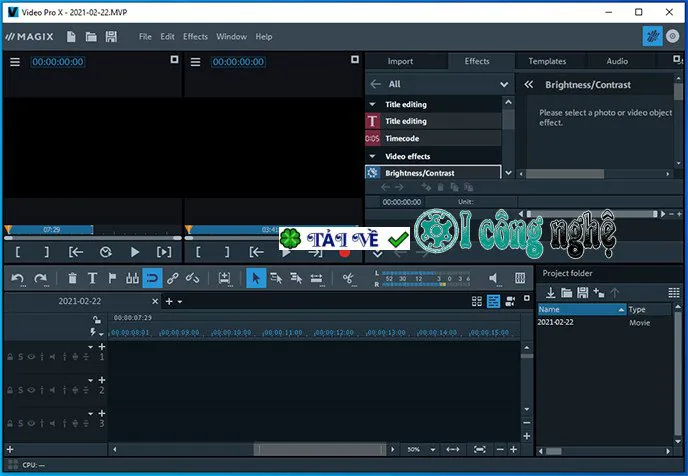Open the Help menu

(264, 37)
